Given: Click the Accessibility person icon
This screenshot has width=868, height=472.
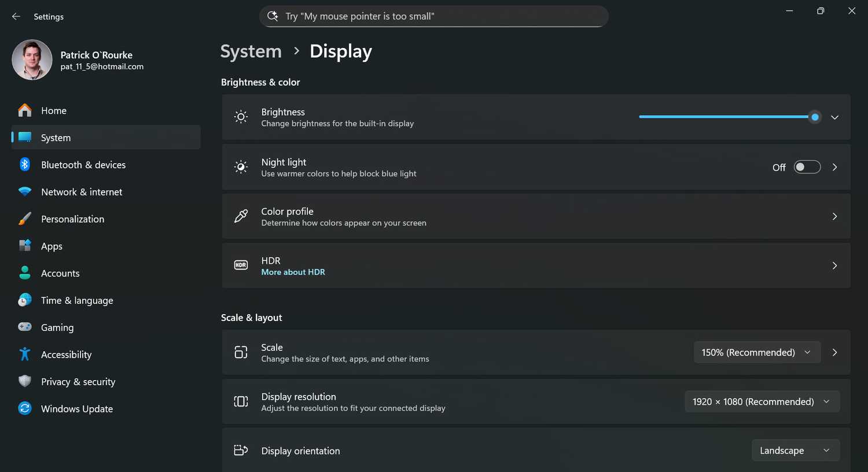Looking at the screenshot, I should [25, 354].
